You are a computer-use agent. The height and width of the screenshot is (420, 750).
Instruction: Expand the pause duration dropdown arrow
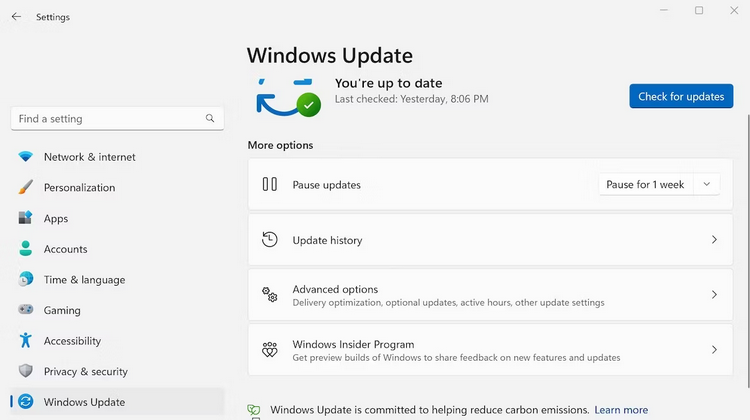point(706,184)
